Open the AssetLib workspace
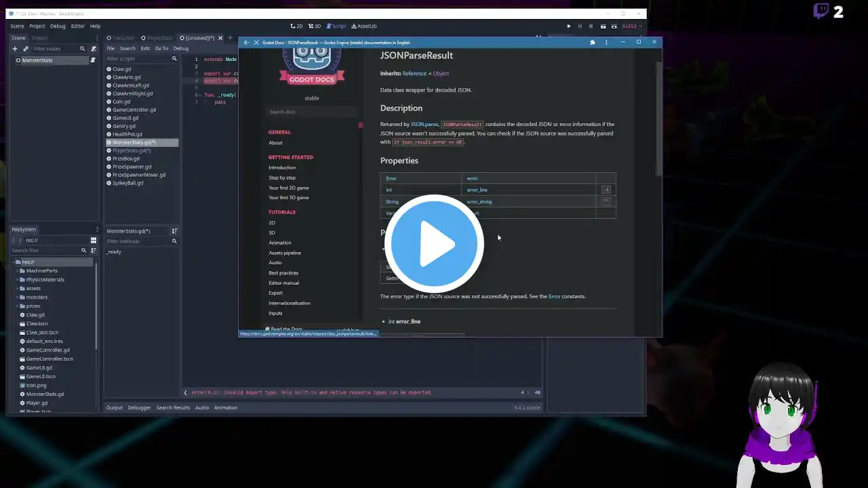Screen dimensions: 868x488 [x=364, y=26]
